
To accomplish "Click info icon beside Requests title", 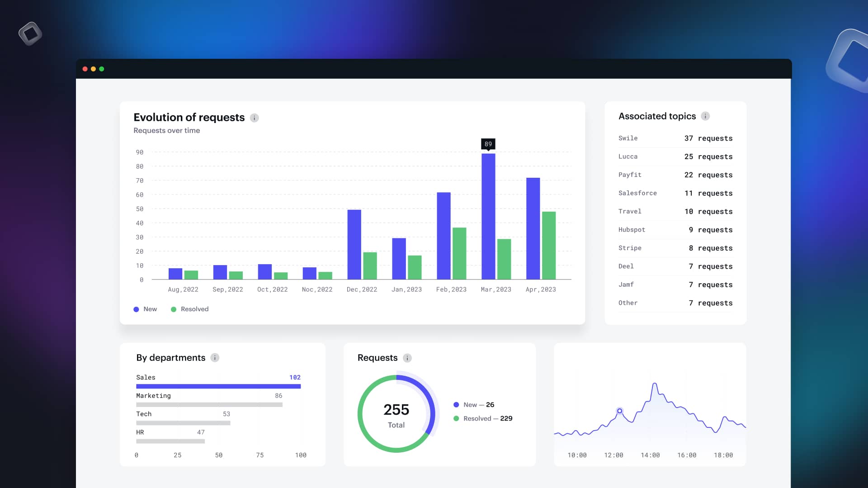I will [x=407, y=358].
